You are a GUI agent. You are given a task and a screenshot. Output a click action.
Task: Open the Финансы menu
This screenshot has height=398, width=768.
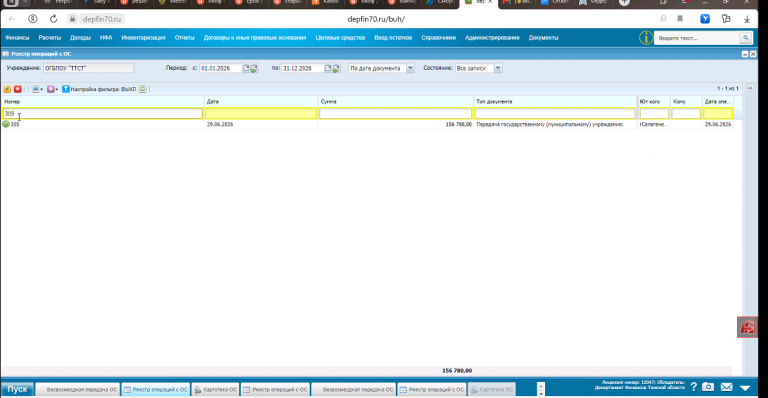pos(17,38)
